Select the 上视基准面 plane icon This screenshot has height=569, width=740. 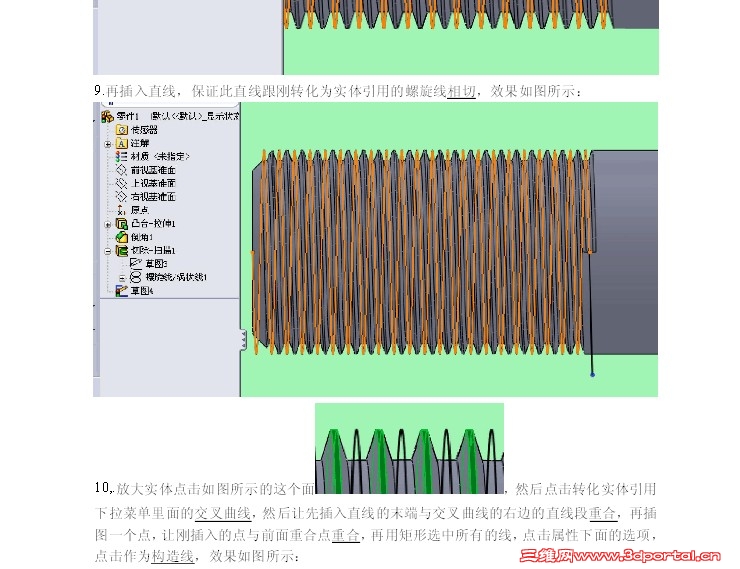tap(121, 183)
